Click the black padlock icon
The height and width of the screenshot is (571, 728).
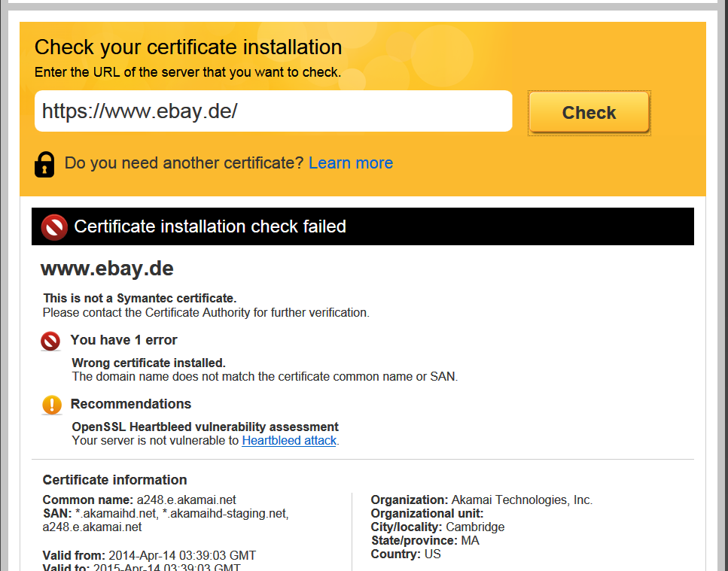(x=45, y=163)
